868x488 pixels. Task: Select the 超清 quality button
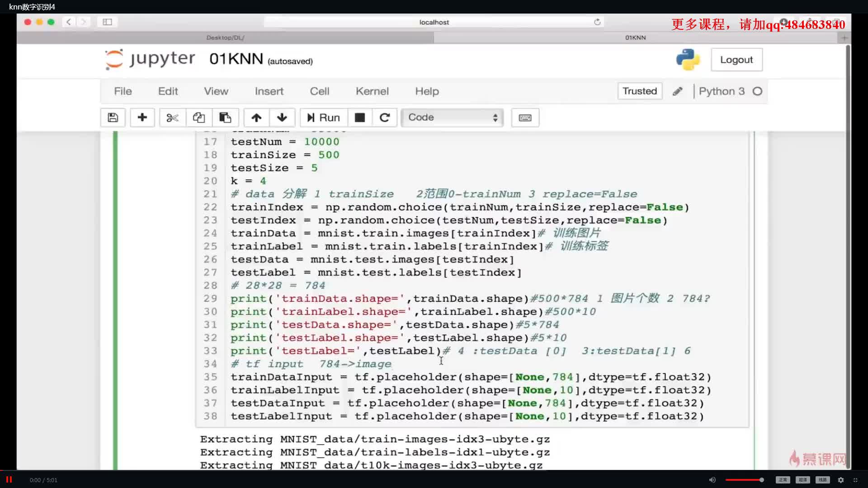coord(803,480)
